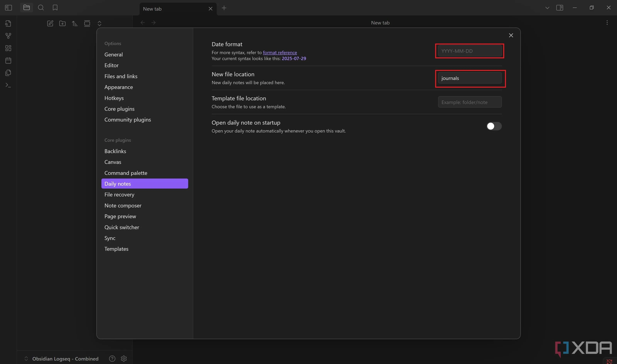Open the search magnifier icon
The width and height of the screenshot is (617, 364).
(x=41, y=8)
